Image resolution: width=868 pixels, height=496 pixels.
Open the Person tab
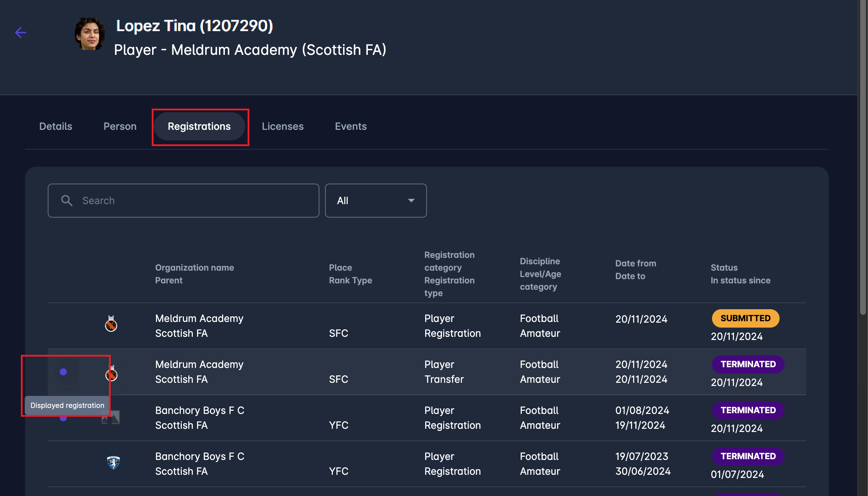pyautogui.click(x=120, y=126)
